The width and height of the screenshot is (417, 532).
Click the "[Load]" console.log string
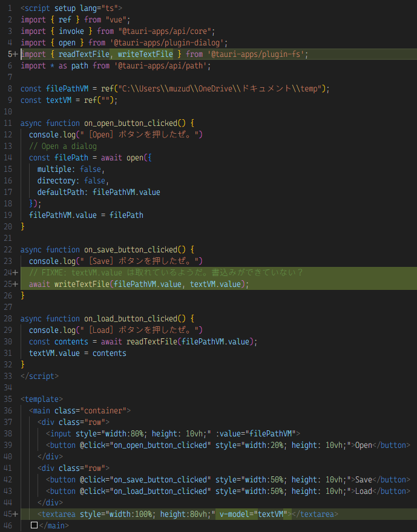pos(139,330)
